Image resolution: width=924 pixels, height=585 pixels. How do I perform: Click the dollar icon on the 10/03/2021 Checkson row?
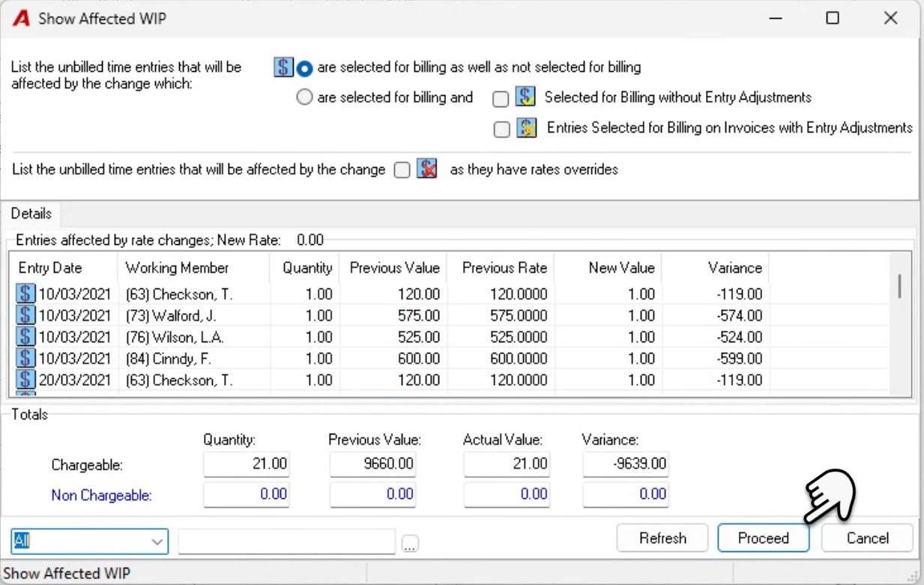(25, 294)
